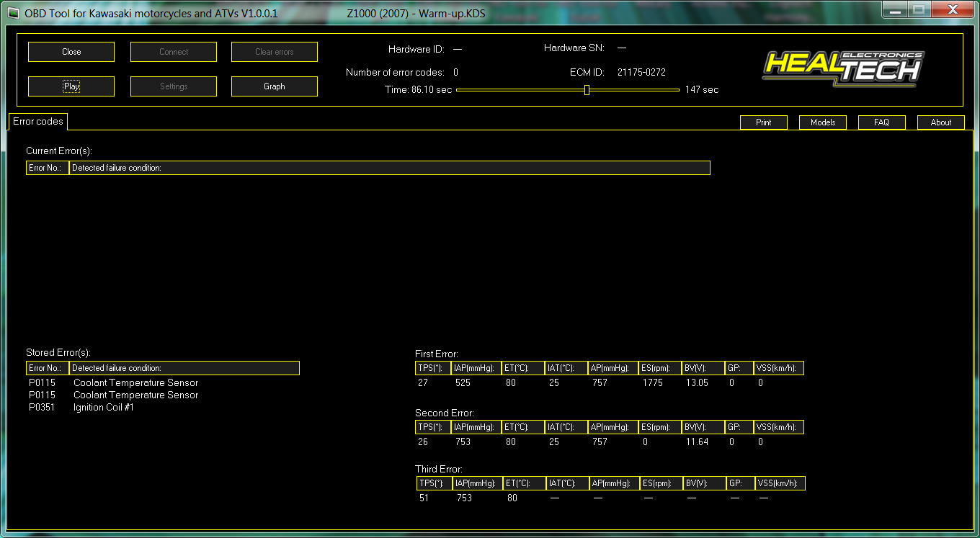Click the 11.64 battery voltage value
980x538 pixels.
click(x=697, y=442)
